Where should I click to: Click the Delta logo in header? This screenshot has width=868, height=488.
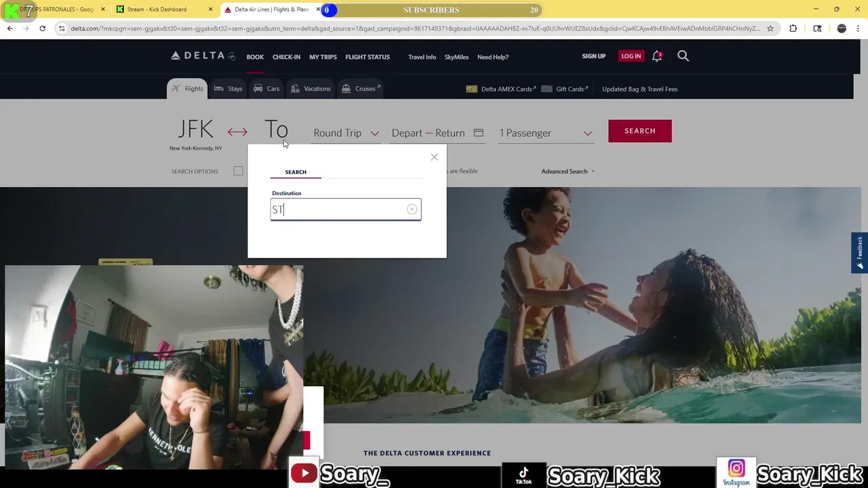(x=203, y=56)
